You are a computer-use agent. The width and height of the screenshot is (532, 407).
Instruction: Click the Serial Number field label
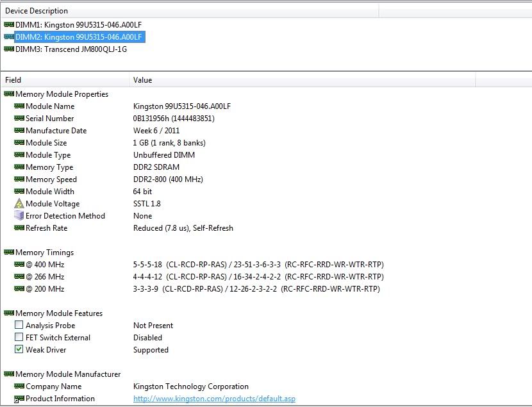49,119
